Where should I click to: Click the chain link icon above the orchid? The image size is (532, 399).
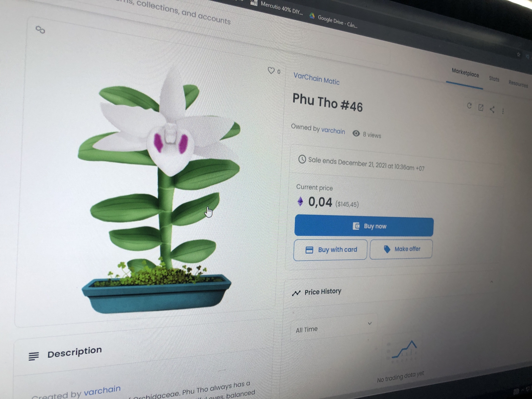click(40, 30)
